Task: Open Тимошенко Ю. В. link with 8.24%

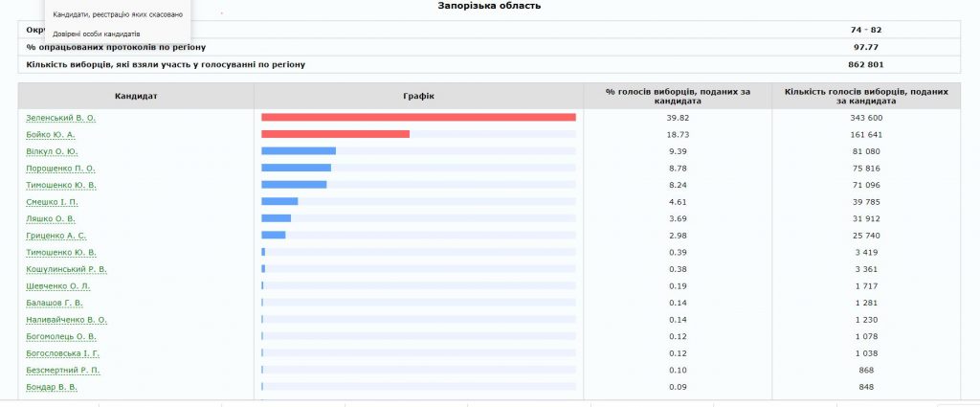Action: coord(61,185)
